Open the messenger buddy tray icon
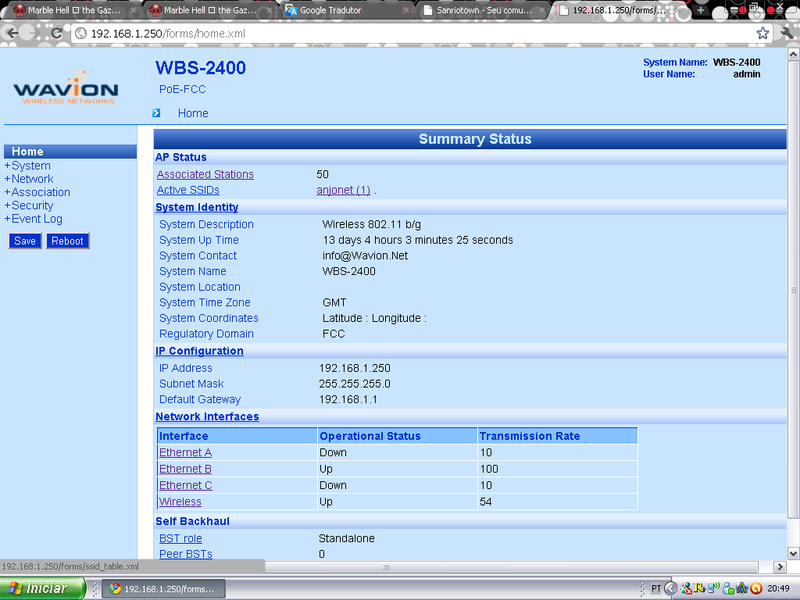 click(728, 588)
